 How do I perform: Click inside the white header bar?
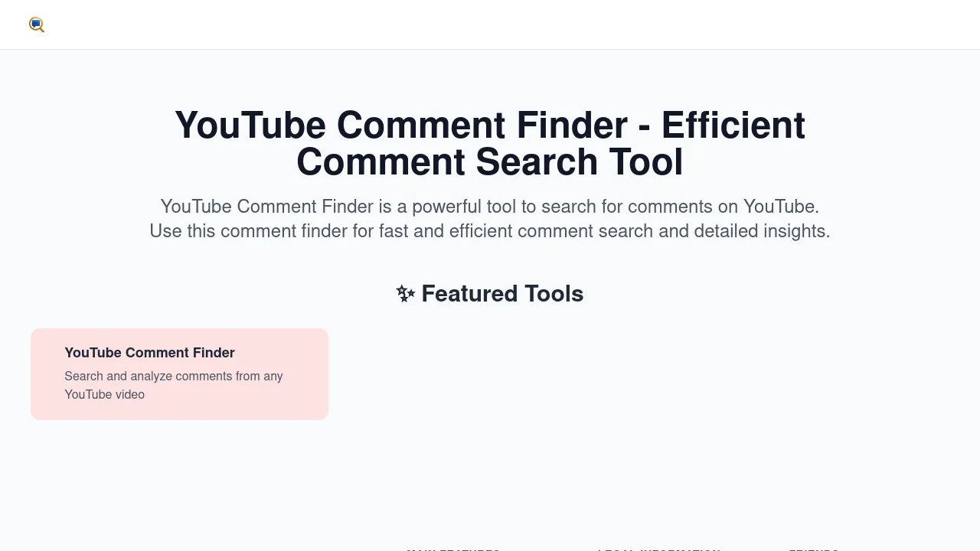(490, 24)
